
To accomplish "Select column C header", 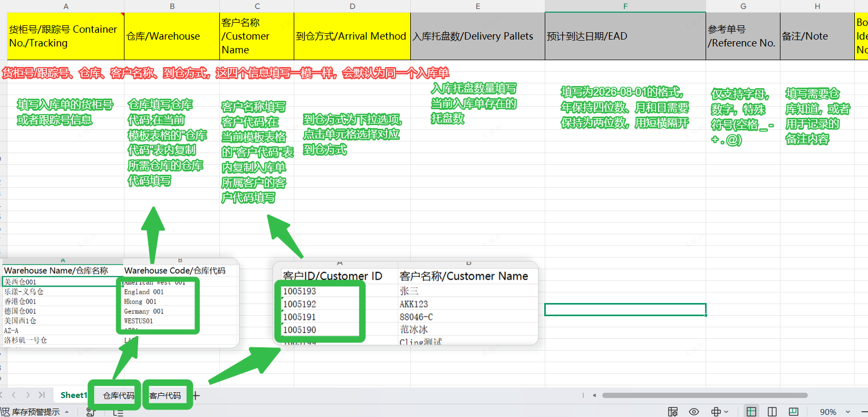I will pyautogui.click(x=257, y=6).
